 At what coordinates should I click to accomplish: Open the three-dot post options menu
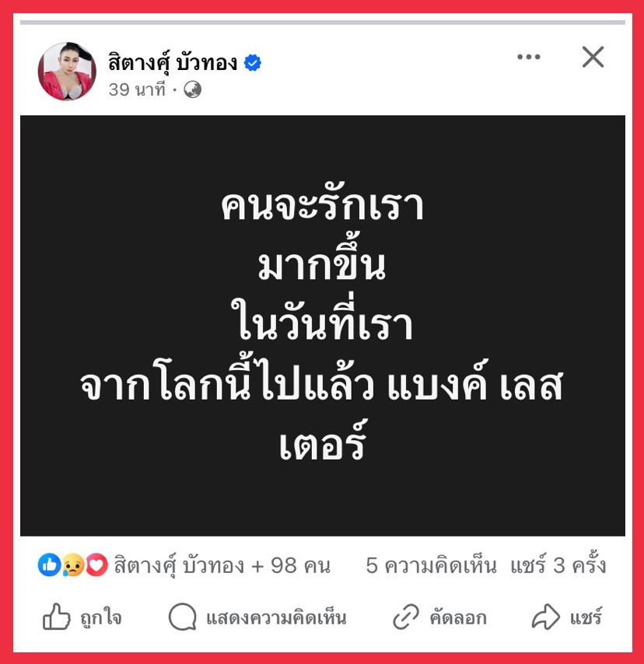(529, 57)
